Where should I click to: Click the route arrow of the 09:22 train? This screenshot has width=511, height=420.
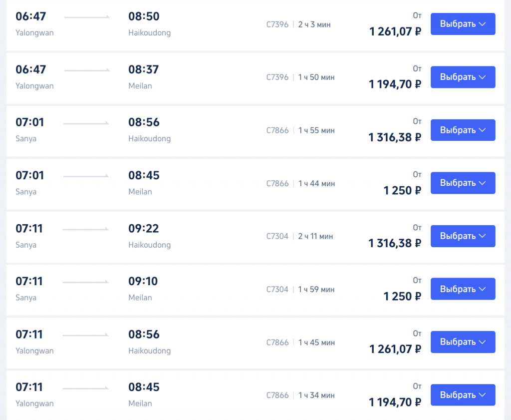pos(85,229)
